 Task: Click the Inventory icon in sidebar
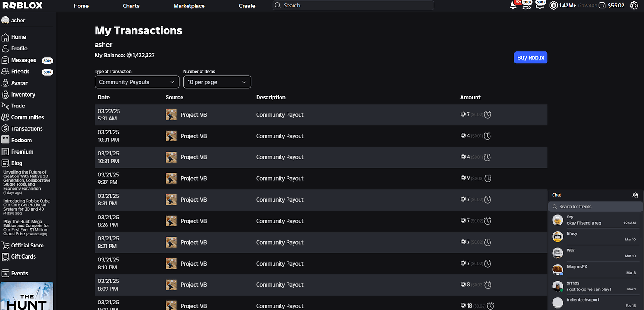tap(6, 94)
